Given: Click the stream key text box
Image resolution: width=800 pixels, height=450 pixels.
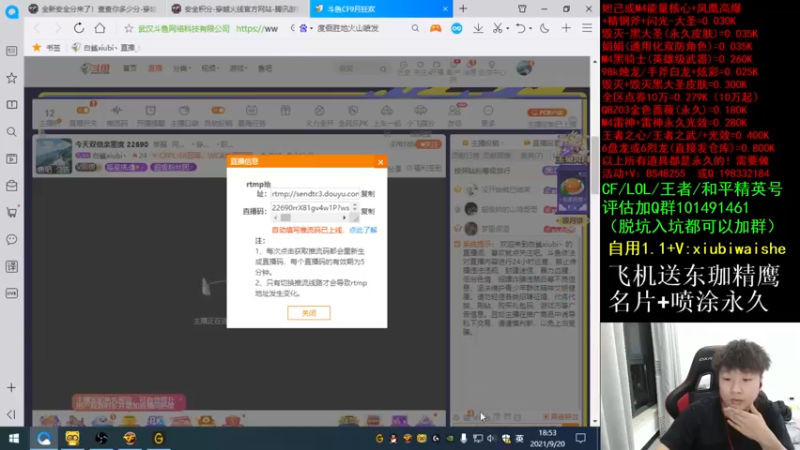Looking at the screenshot, I should click(x=311, y=208).
